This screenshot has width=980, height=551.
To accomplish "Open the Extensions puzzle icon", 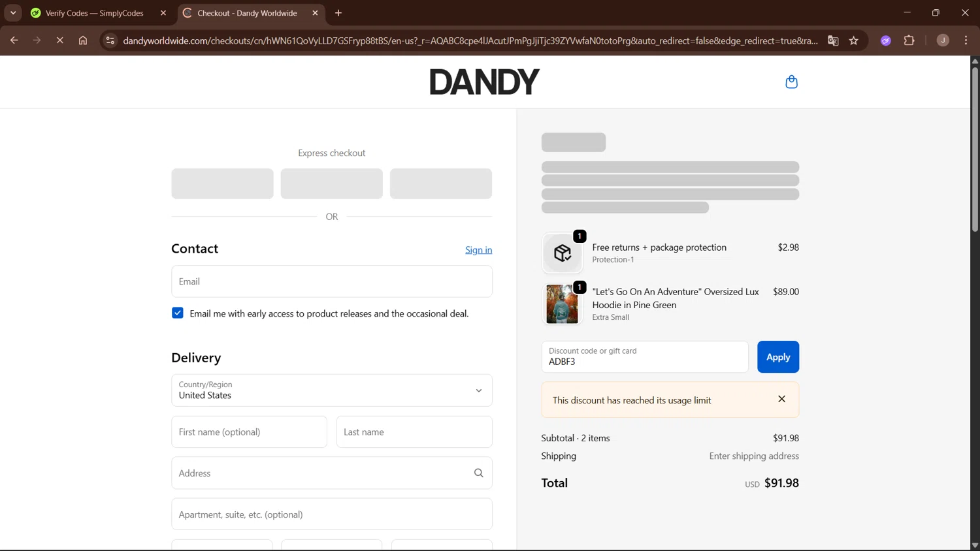I will (909, 40).
